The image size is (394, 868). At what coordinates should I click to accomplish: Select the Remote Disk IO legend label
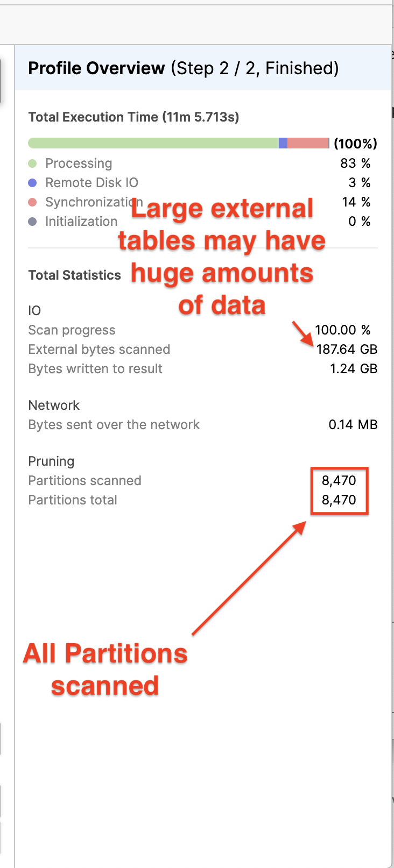pos(92,183)
